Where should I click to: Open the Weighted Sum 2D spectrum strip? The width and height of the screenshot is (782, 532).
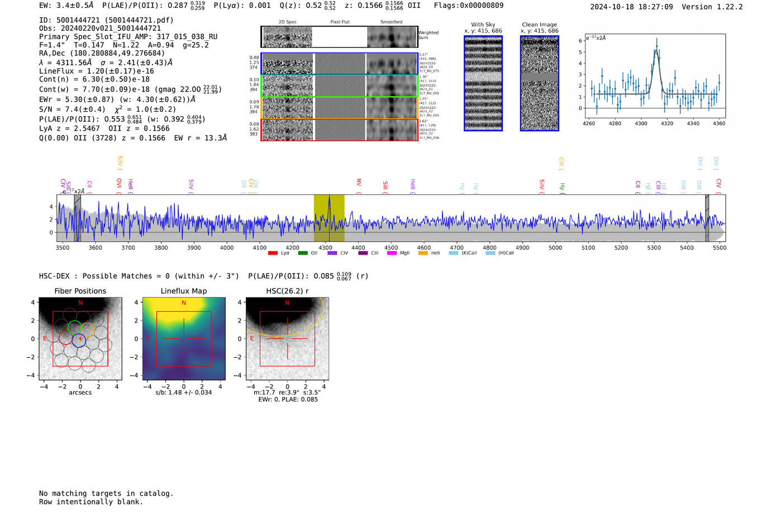pyautogui.click(x=339, y=37)
